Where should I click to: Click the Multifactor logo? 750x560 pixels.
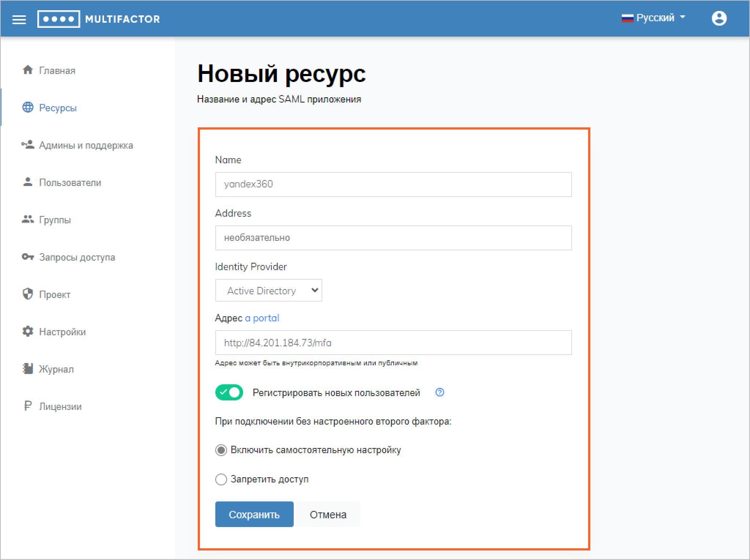click(x=99, y=19)
